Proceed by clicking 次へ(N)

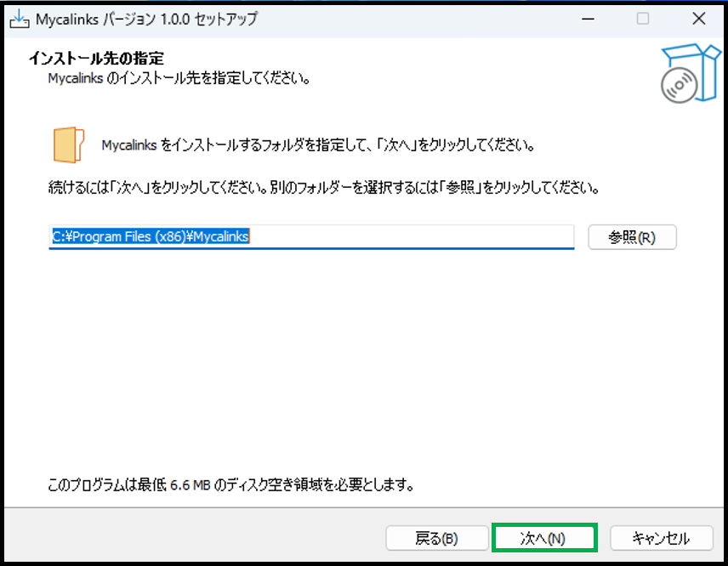pos(543,538)
